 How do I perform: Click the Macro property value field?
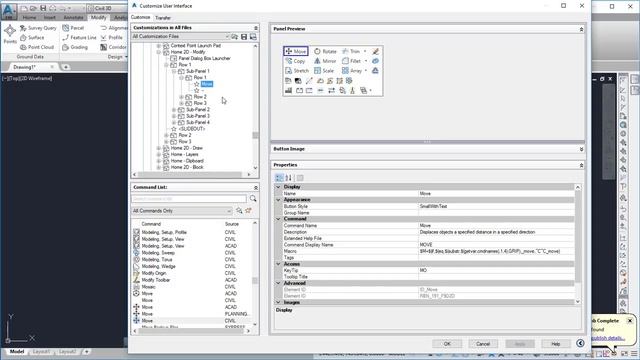[496, 251]
